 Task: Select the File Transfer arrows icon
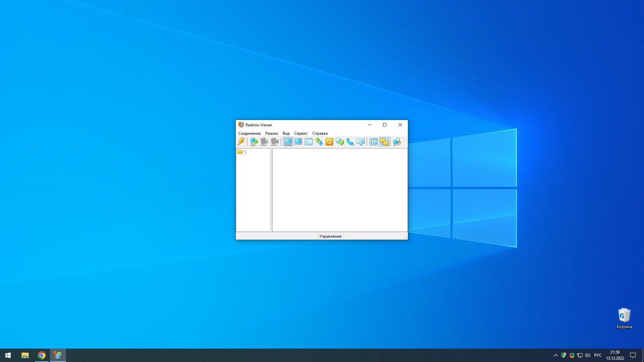click(x=319, y=142)
